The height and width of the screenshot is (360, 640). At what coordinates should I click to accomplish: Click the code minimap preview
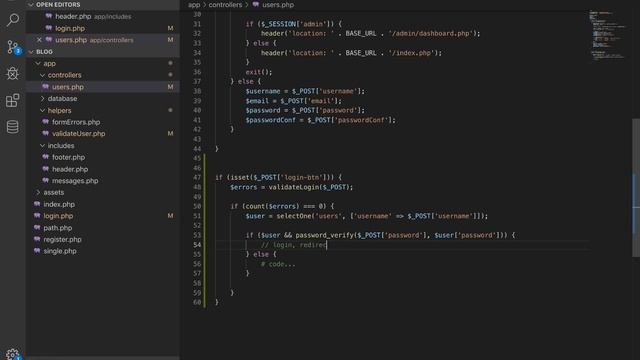608,35
